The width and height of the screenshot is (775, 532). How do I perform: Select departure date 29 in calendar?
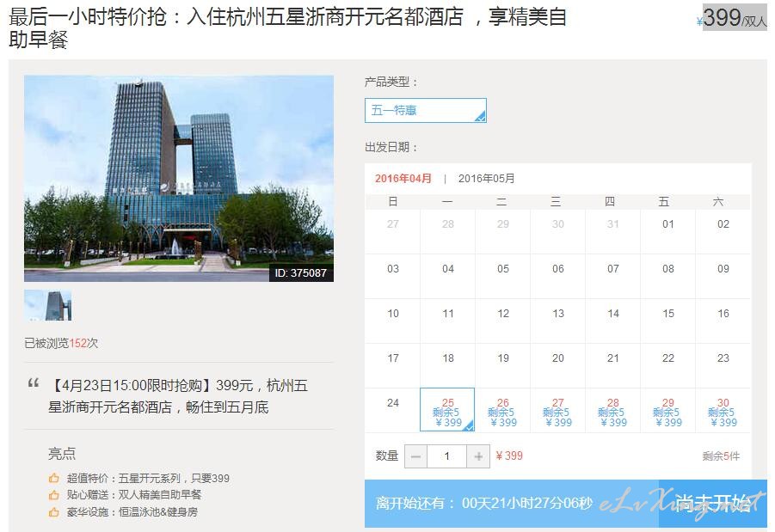coord(667,410)
